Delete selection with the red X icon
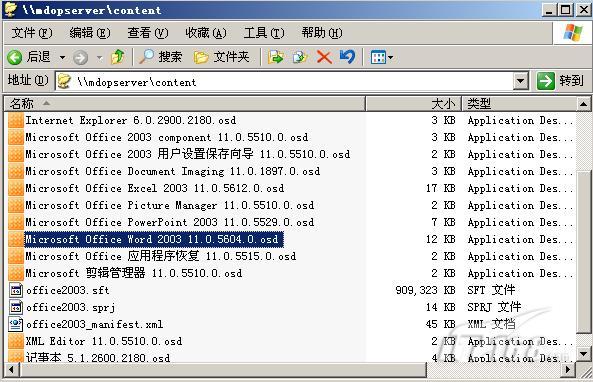Image resolution: width=593 pixels, height=382 pixels. pos(324,57)
